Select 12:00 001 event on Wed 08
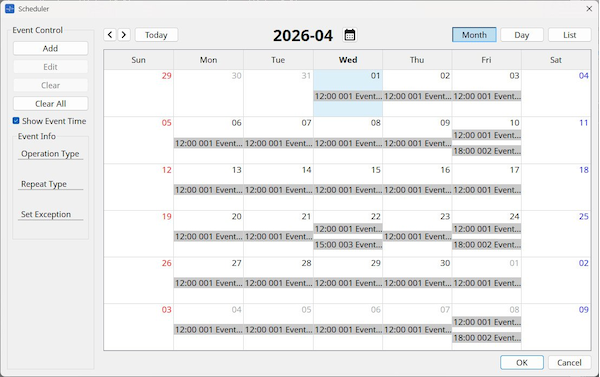The image size is (600, 377). pos(348,143)
